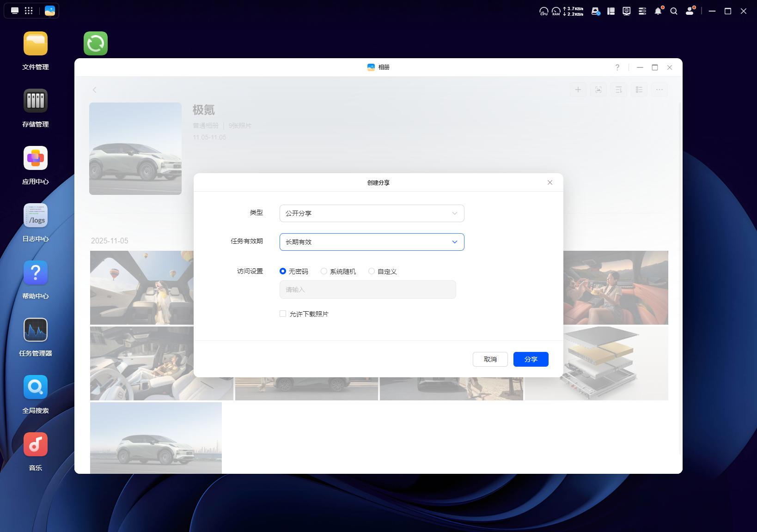Select the 自定义 radio option
757x532 pixels.
pos(372,272)
